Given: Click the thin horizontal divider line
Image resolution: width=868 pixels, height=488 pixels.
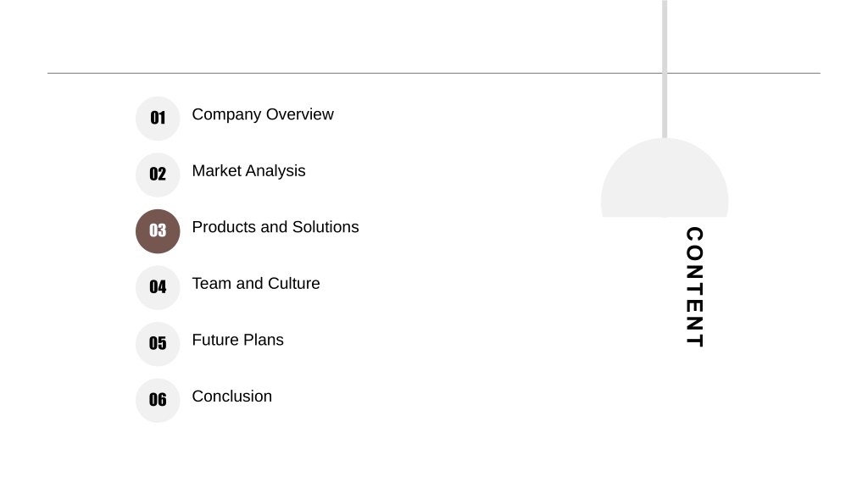Looking at the screenshot, I should (434, 73).
